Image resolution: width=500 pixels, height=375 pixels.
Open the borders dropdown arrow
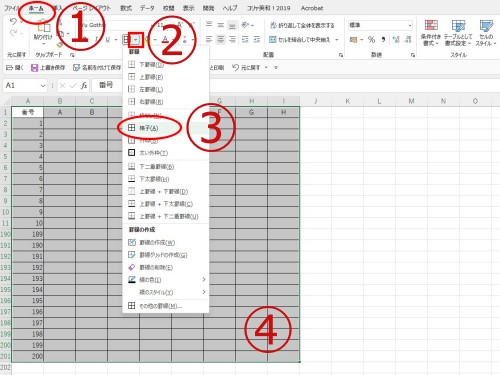coord(136,40)
